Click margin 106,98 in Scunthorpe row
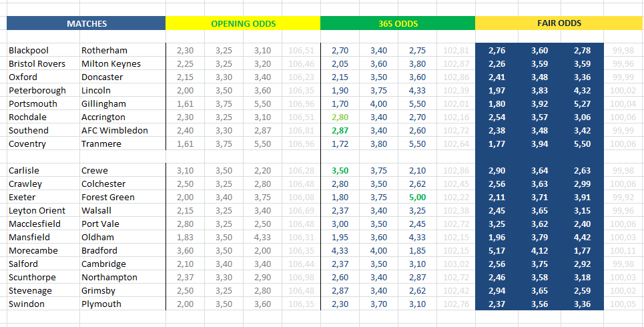Viewport: 644px width, 327px height. pyautogui.click(x=301, y=278)
